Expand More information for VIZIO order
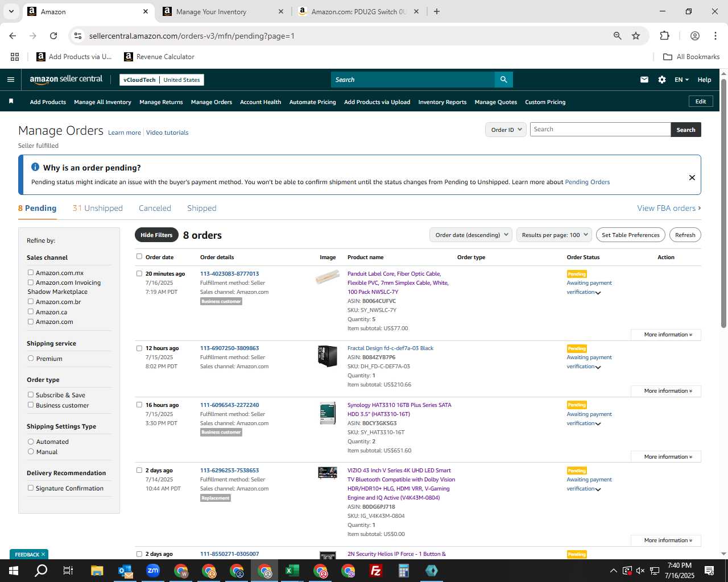728x582 pixels. point(666,541)
